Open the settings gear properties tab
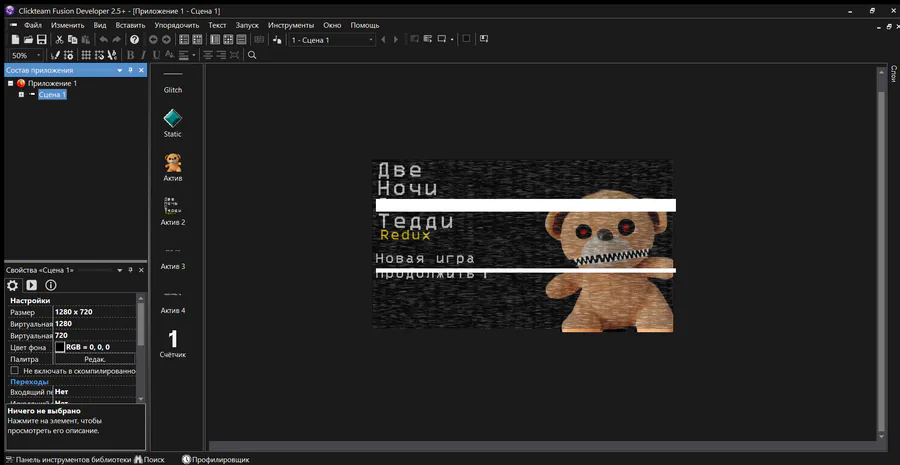Image resolution: width=900 pixels, height=465 pixels. pyautogui.click(x=13, y=285)
